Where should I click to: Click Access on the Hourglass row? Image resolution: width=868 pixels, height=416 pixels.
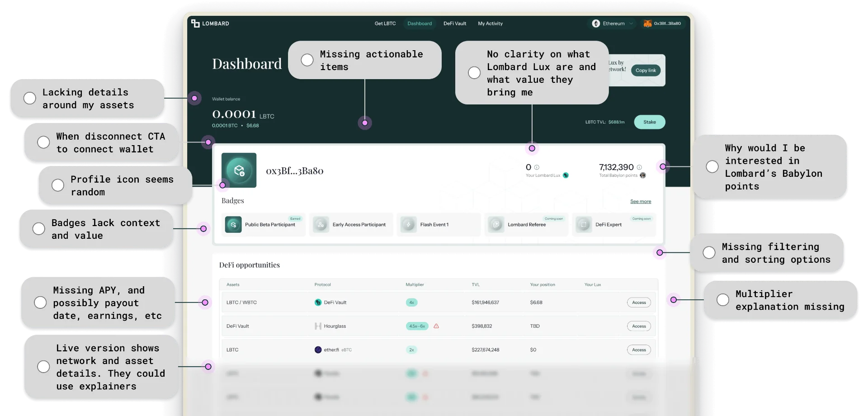(x=639, y=326)
